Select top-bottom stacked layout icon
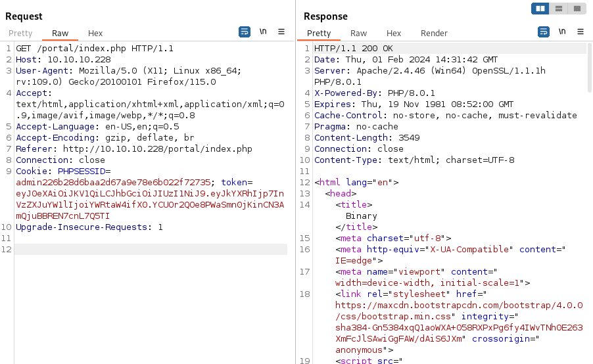 tap(559, 9)
